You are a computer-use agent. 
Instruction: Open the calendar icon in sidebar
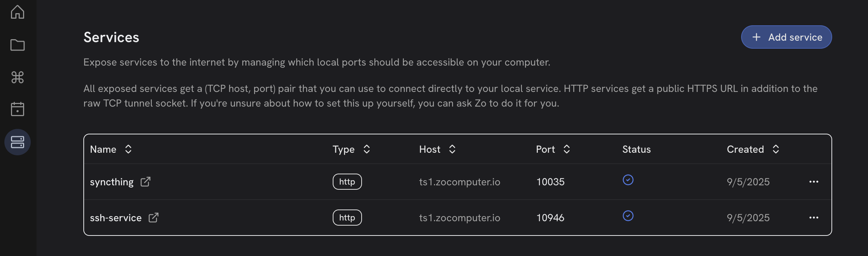[x=18, y=109]
